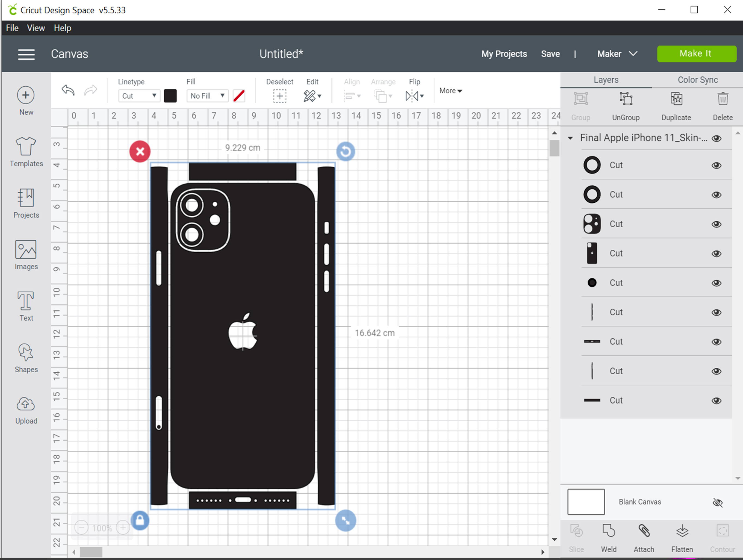The width and height of the screenshot is (743, 560).
Task: Hide the first ring Cut layer
Action: [717, 165]
